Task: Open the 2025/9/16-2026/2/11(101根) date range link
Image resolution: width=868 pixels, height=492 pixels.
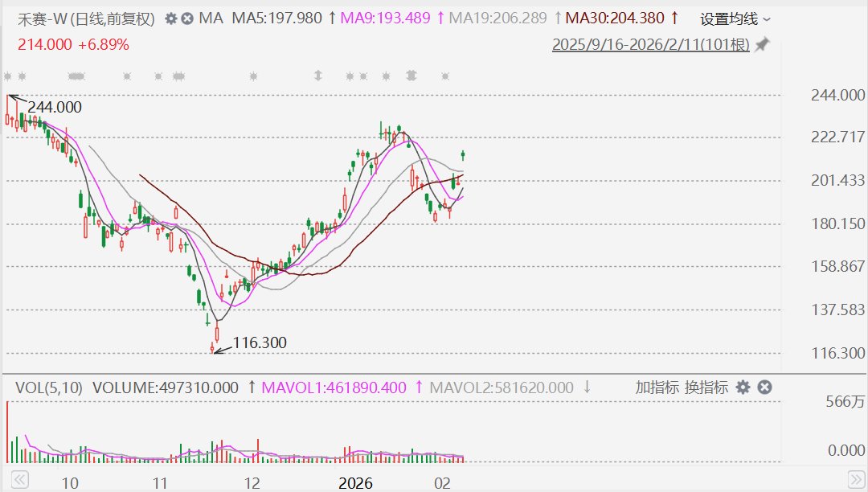Action: tap(650, 44)
